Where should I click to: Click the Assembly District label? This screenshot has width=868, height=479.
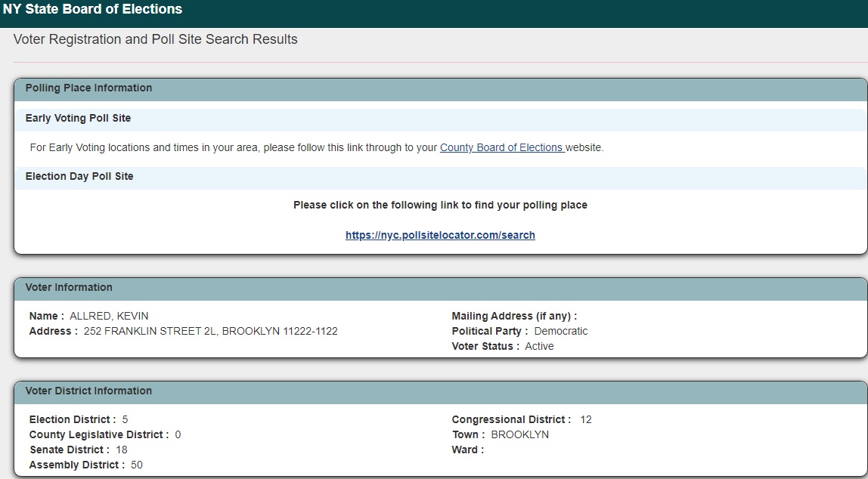(77, 465)
